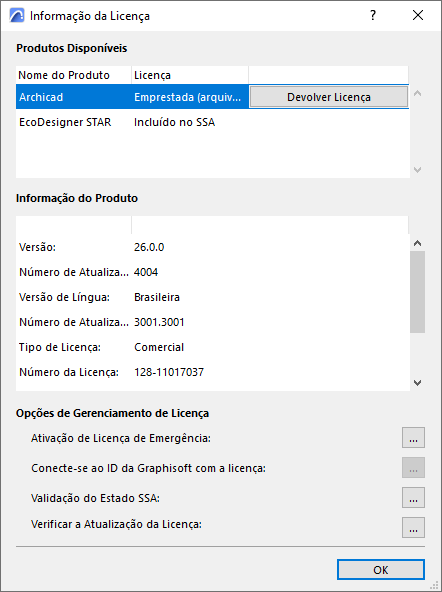Click the Devolver Licença button
The height and width of the screenshot is (592, 442).
(329, 97)
